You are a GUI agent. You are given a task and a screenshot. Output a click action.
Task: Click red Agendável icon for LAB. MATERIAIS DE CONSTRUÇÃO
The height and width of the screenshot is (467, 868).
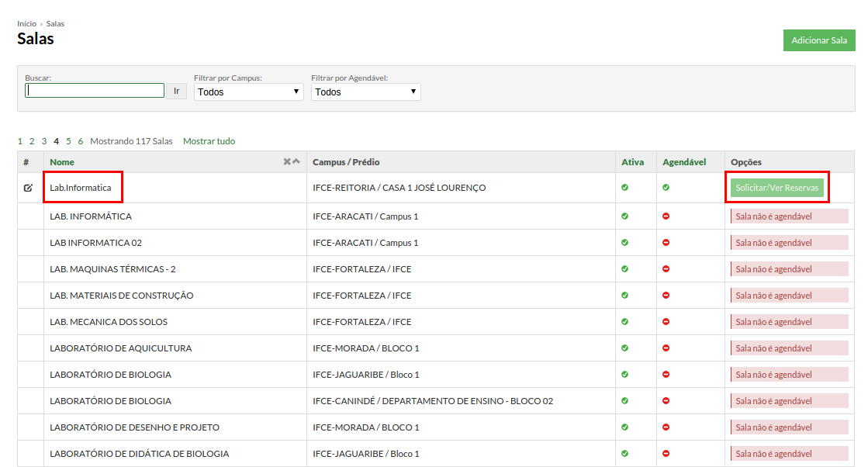pos(666,296)
